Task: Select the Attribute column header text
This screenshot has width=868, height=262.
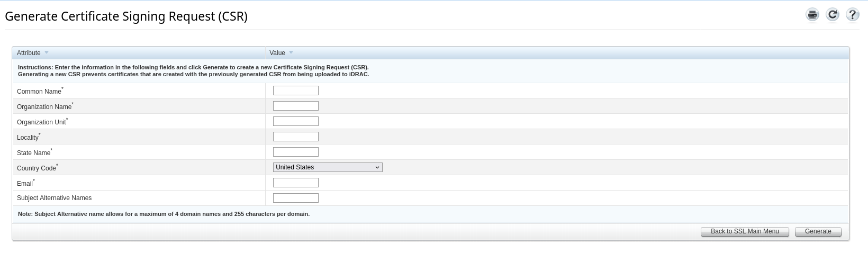Action: coord(29,53)
